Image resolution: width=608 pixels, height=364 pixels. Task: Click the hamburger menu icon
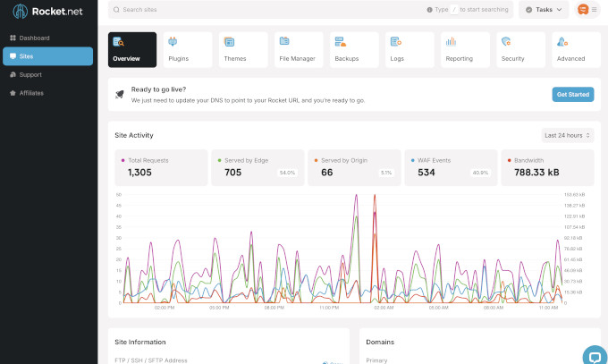pyautogui.click(x=594, y=10)
